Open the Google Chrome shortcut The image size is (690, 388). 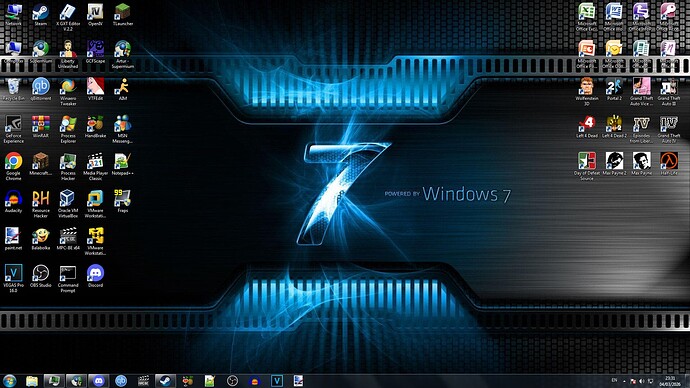click(x=13, y=167)
